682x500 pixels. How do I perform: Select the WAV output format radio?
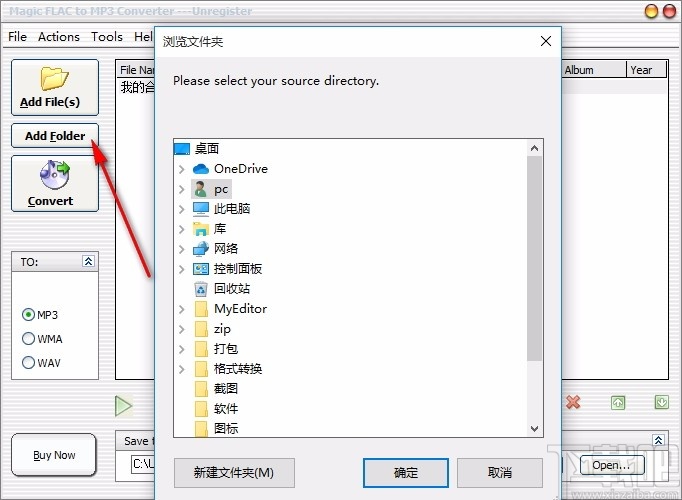click(x=28, y=362)
